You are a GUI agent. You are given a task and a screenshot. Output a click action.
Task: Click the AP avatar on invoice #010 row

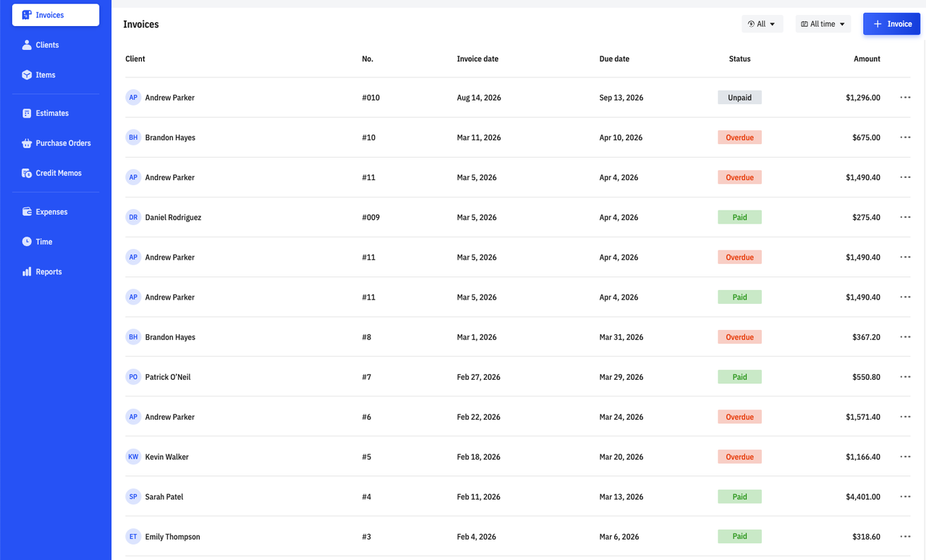[x=133, y=98]
